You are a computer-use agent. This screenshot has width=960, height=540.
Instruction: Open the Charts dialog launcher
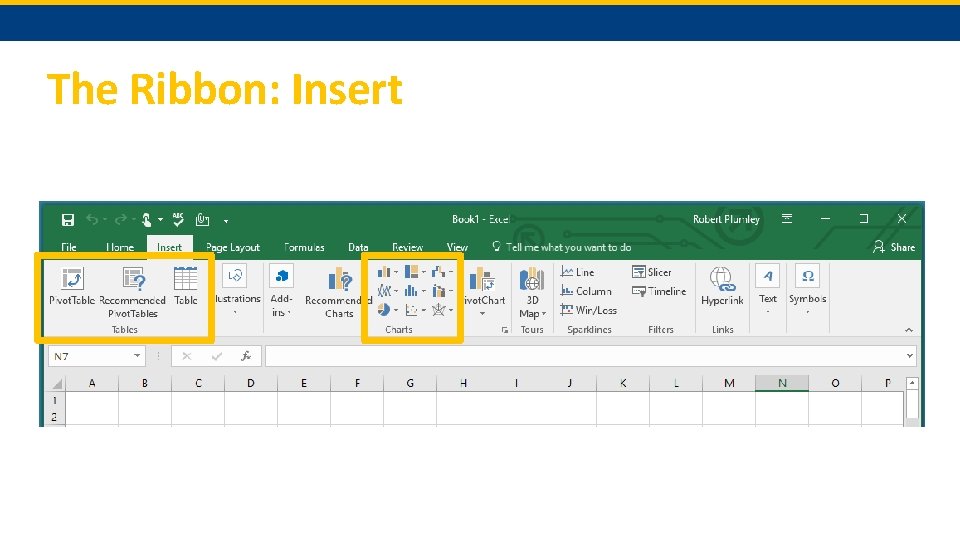point(504,330)
